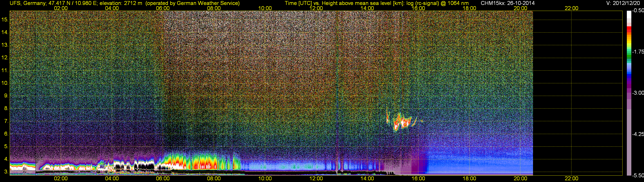
Task: Click the black no-data region after 20:30
Action: pos(577,92)
